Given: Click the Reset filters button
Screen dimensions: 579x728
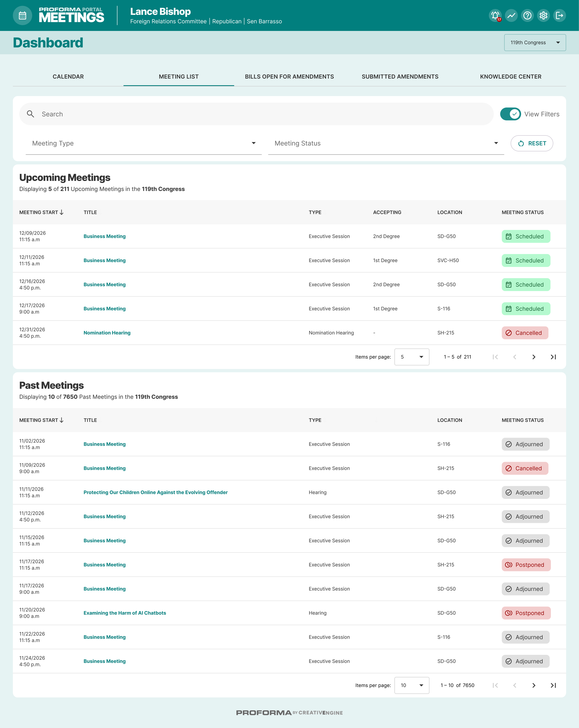Looking at the screenshot, I should click(x=532, y=144).
